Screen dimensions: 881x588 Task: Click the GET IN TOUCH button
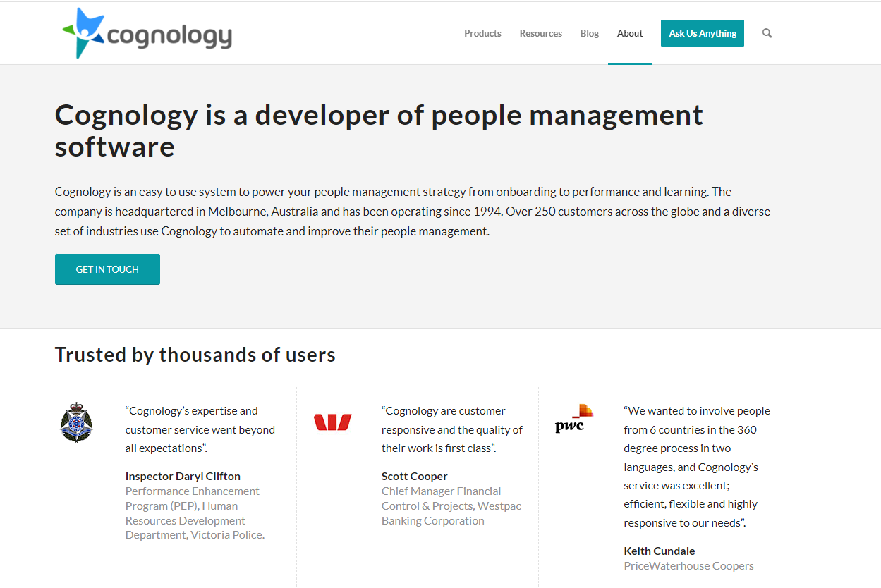pos(107,269)
